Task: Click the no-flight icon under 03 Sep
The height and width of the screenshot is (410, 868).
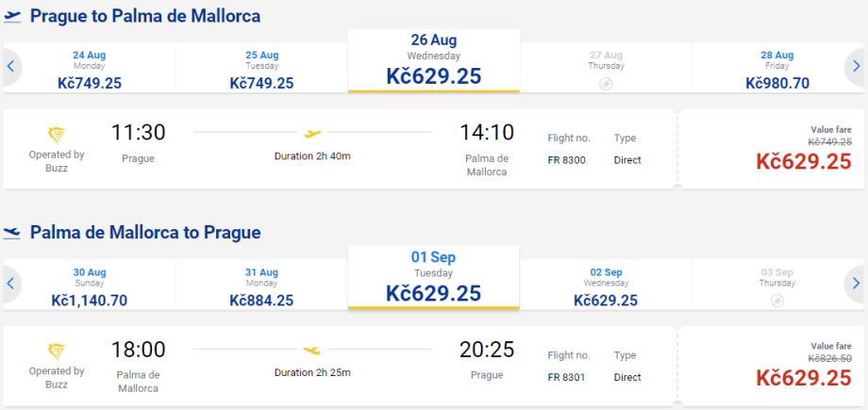Action: point(777,301)
